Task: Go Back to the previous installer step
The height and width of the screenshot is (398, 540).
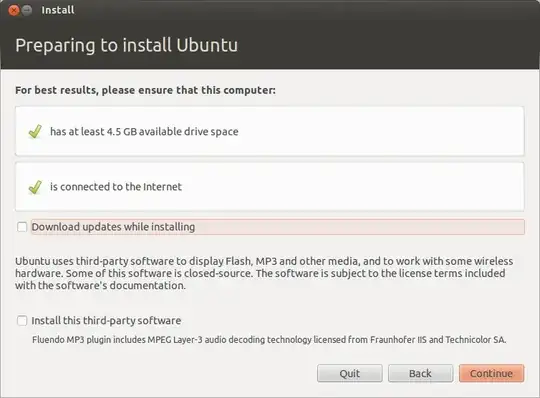Action: coord(420,373)
